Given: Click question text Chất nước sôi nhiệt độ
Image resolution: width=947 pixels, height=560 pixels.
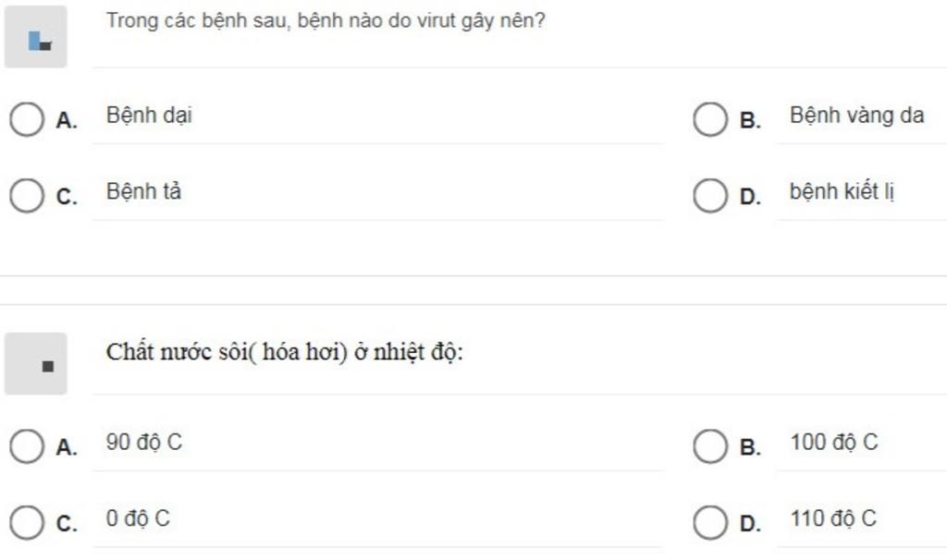Looking at the screenshot, I should [x=285, y=352].
